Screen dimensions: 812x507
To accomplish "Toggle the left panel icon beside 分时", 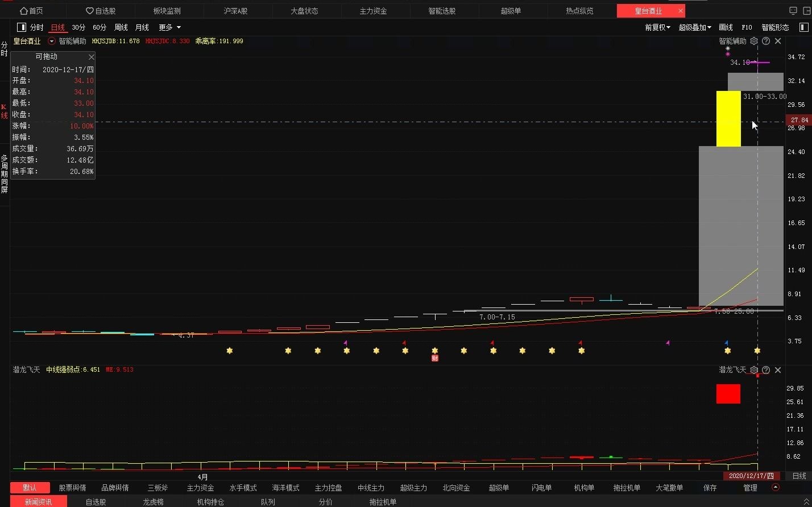I will tap(22, 27).
